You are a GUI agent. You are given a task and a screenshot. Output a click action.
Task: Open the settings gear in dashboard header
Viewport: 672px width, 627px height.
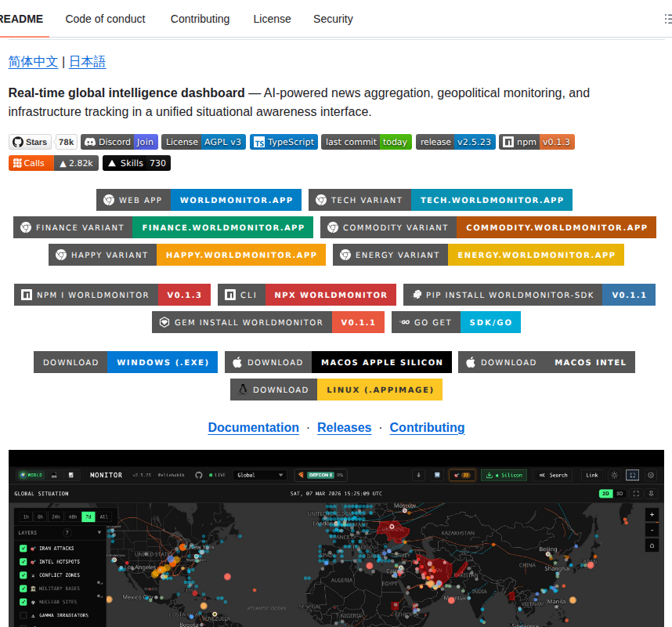[651, 475]
